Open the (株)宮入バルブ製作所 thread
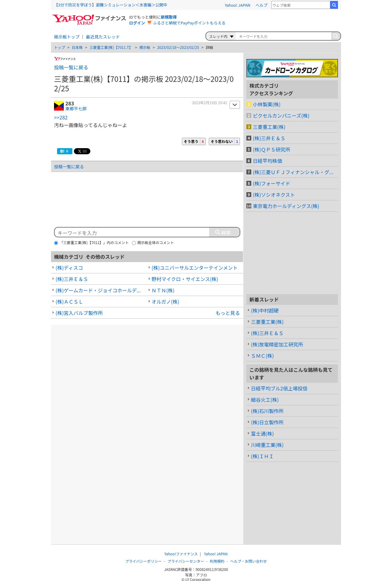The image size is (392, 581). pos(79,313)
